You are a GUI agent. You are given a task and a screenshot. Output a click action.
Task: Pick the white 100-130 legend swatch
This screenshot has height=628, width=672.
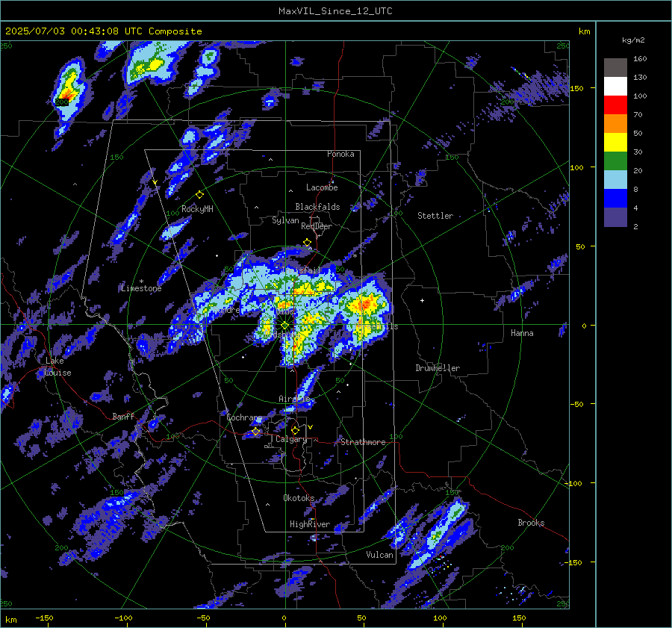(x=615, y=87)
